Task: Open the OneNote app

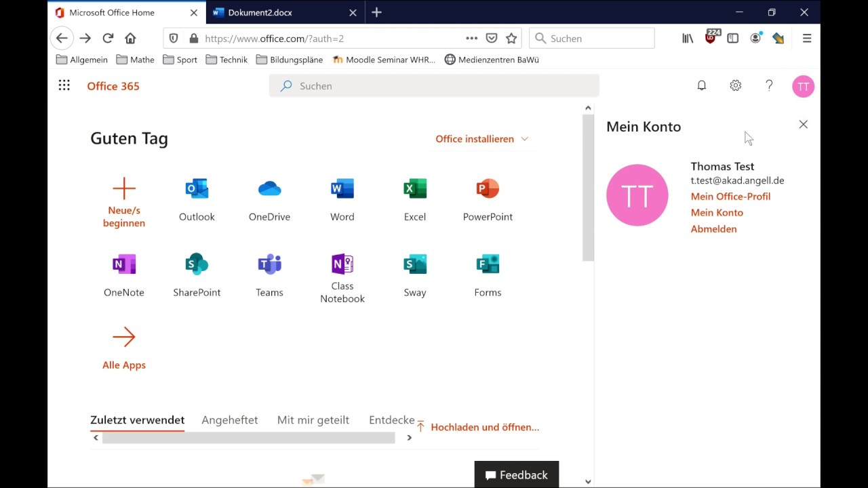Action: coord(124,276)
